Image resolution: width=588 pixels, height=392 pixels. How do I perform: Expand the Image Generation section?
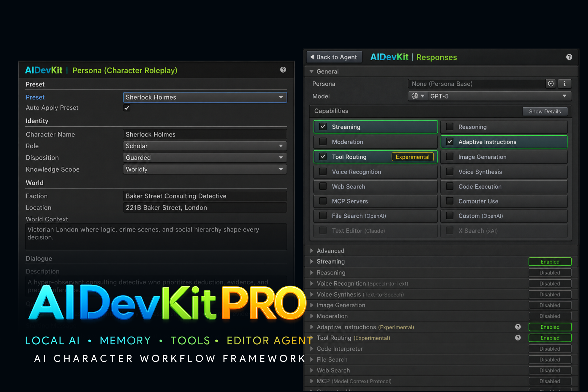[312, 305]
